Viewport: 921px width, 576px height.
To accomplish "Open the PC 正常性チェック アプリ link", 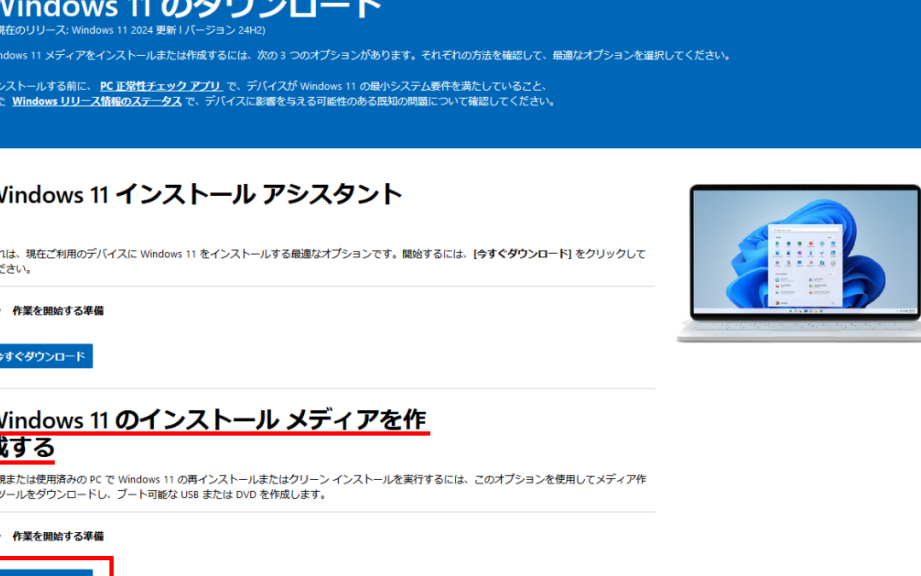I will click(160, 86).
